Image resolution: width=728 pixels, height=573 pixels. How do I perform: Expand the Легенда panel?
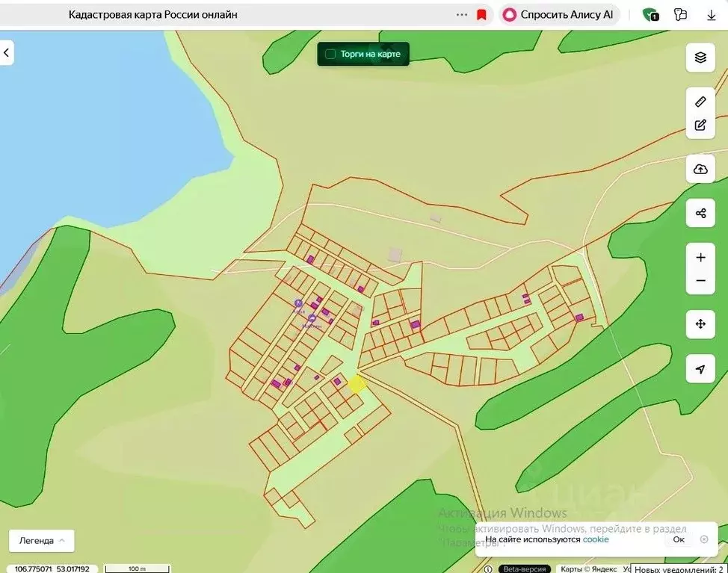[41, 541]
